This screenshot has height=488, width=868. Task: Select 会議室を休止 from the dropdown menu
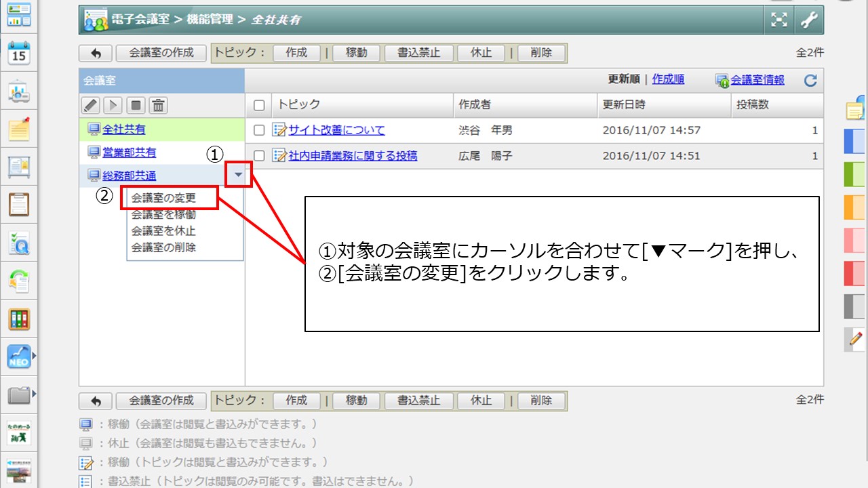163,231
